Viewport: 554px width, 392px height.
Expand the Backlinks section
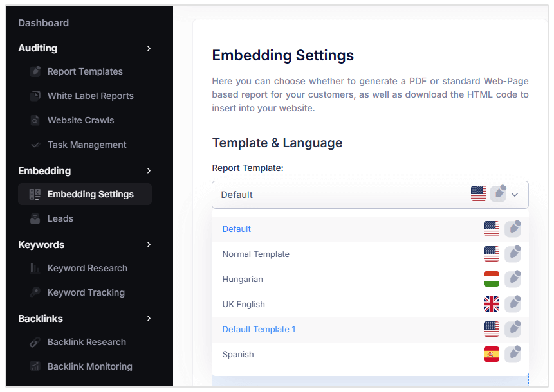click(x=149, y=318)
